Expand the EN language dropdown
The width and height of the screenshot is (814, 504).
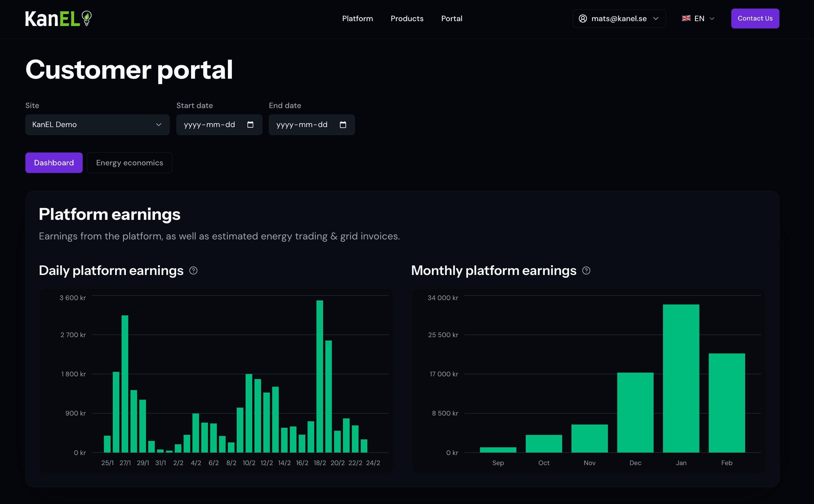[712, 18]
